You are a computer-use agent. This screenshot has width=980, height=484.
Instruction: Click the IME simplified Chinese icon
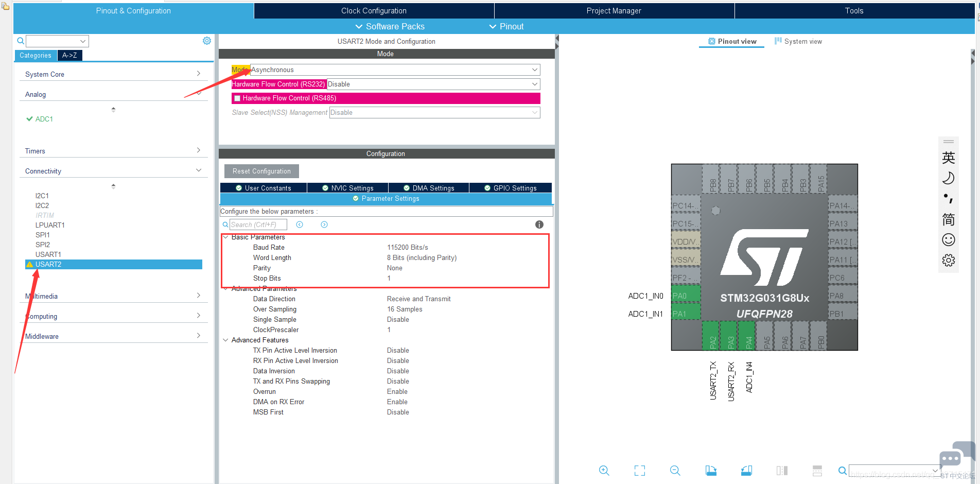click(949, 219)
